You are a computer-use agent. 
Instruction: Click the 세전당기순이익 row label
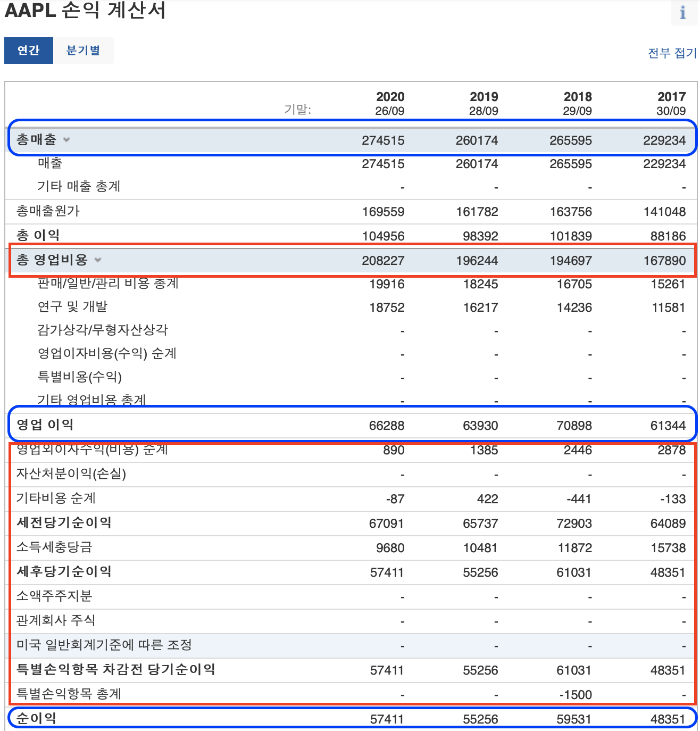point(64,522)
